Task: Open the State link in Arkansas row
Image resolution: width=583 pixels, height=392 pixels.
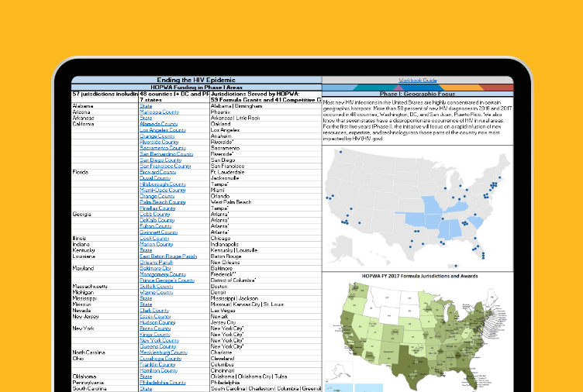Action: (x=146, y=118)
